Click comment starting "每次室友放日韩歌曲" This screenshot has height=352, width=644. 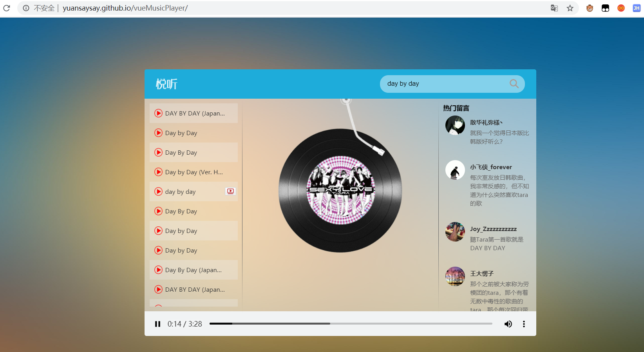(x=499, y=190)
